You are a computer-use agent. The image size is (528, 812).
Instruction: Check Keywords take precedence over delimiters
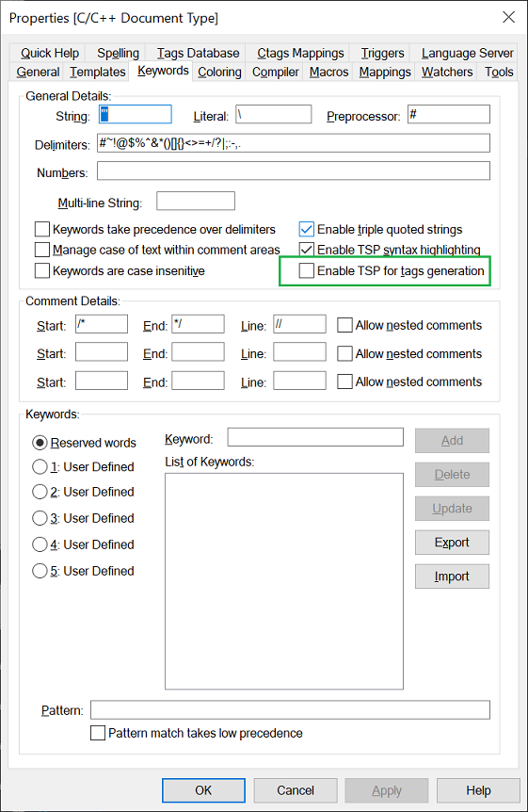(x=42, y=230)
